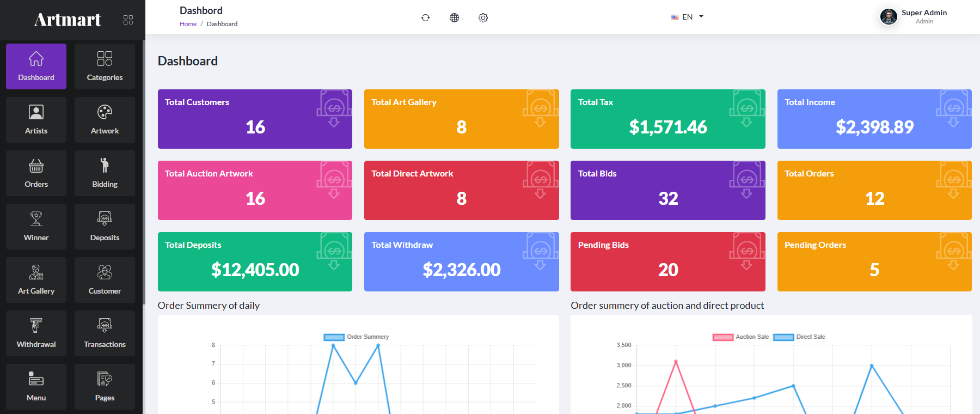This screenshot has width=980, height=414.
Task: Click the Total Income card
Action: pyautogui.click(x=874, y=119)
